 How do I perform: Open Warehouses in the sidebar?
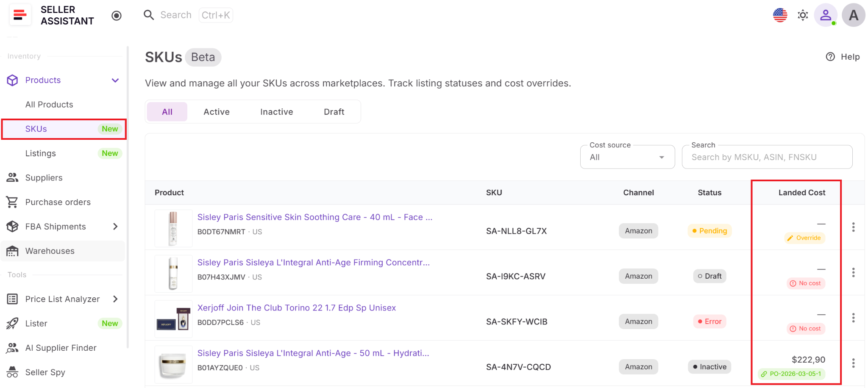click(64, 251)
